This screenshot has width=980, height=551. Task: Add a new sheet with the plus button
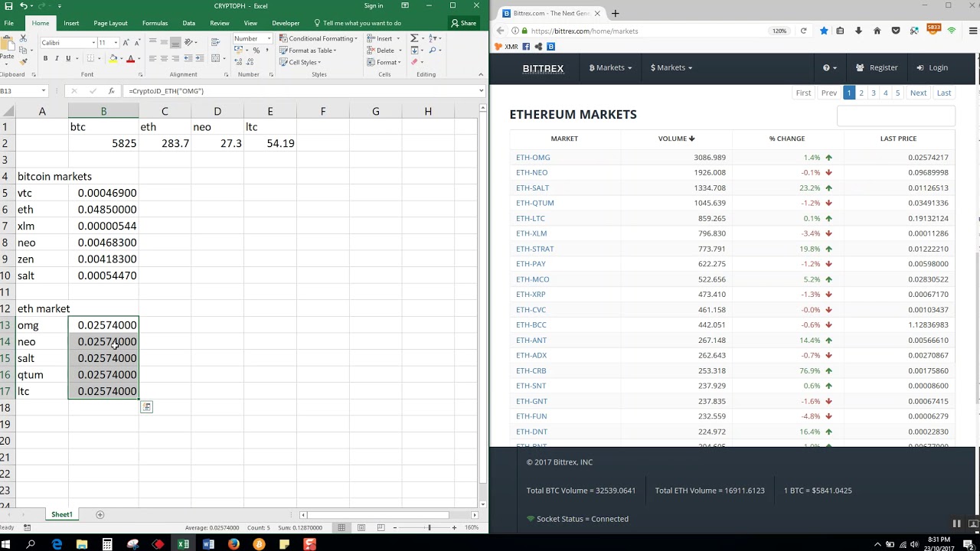coord(100,514)
